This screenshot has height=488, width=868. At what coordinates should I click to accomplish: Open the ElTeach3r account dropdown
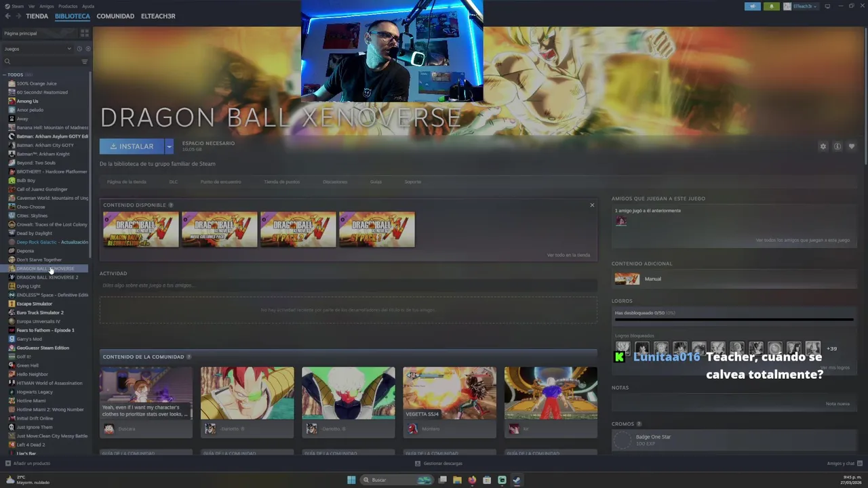pos(801,6)
